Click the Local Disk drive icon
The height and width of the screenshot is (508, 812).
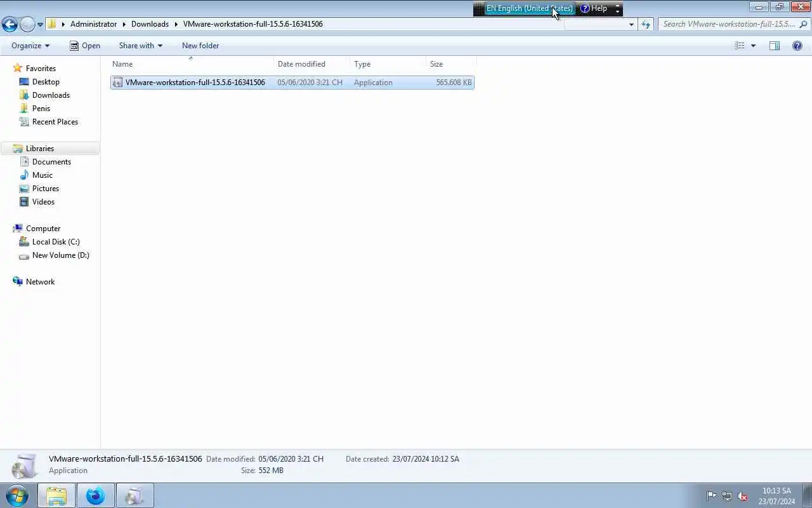(24, 242)
